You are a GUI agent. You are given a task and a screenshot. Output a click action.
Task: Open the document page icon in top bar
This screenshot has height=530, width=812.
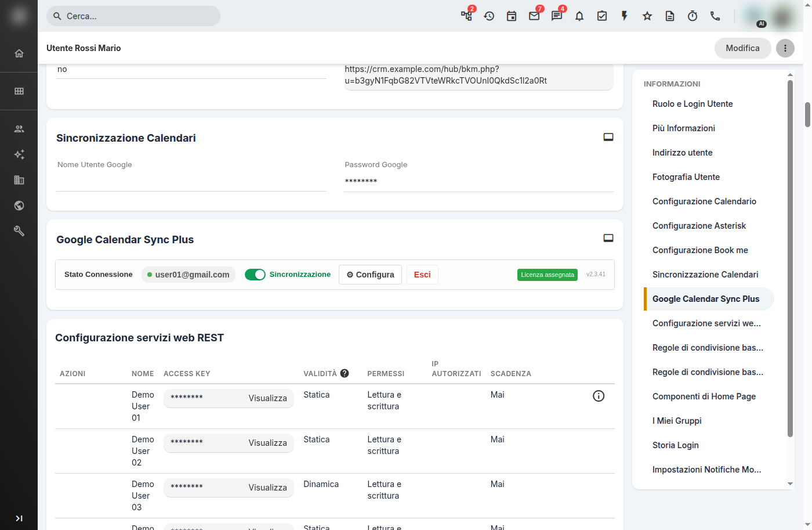[x=670, y=16]
